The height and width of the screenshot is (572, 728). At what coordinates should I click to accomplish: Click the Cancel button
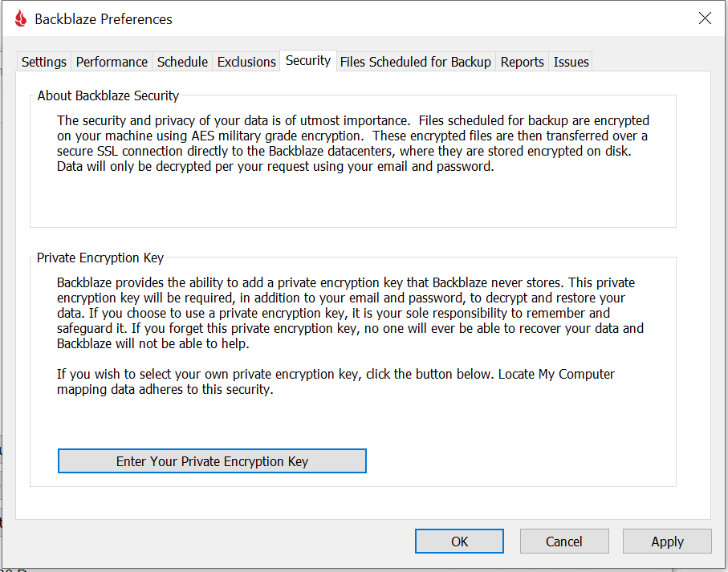[564, 542]
